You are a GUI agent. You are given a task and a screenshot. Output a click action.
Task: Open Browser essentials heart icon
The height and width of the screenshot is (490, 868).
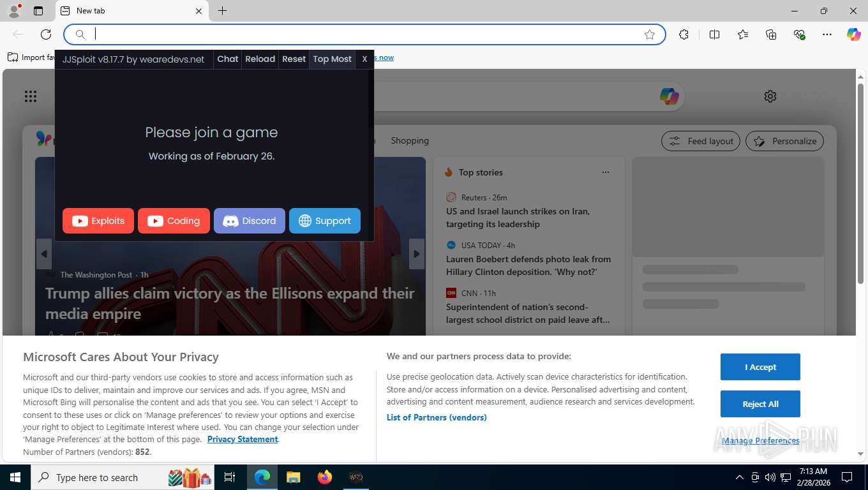click(799, 34)
